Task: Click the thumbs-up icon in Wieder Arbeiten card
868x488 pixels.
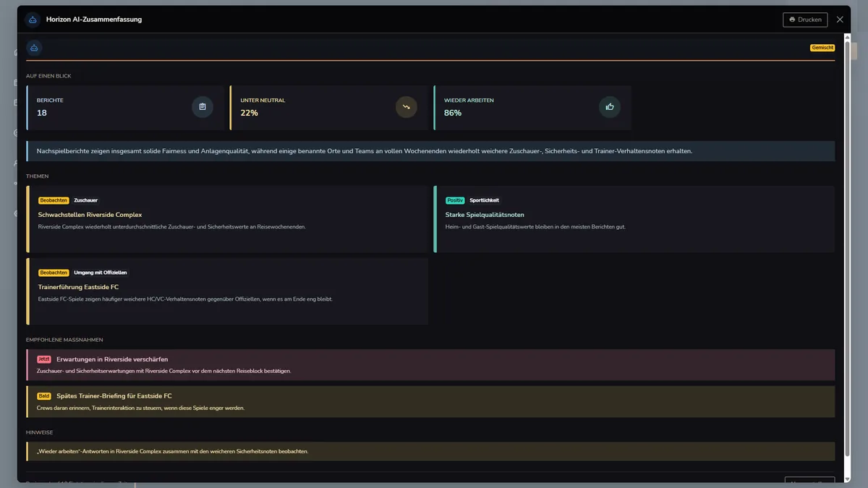Action: pos(610,107)
